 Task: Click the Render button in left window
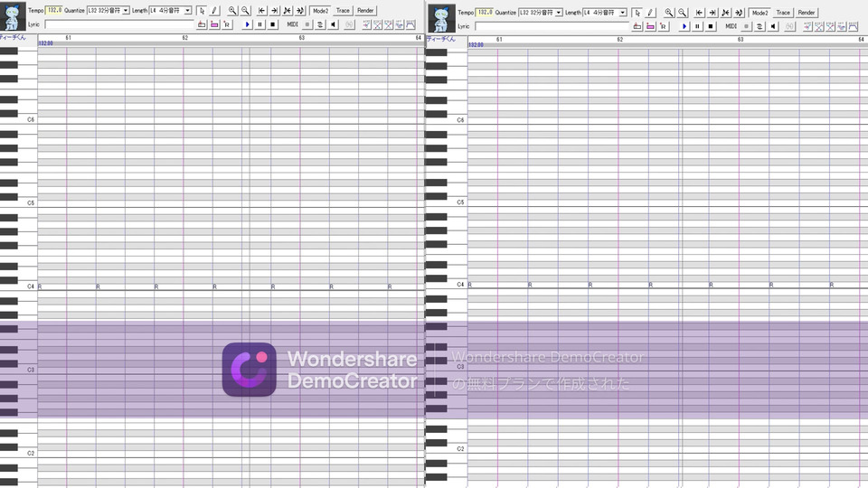click(x=365, y=11)
